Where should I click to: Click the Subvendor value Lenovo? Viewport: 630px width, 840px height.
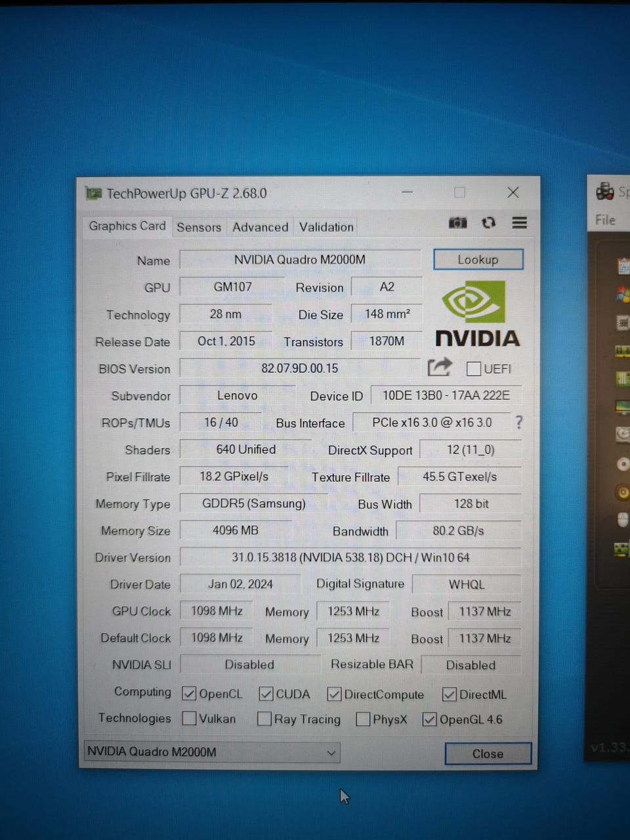pos(238,395)
